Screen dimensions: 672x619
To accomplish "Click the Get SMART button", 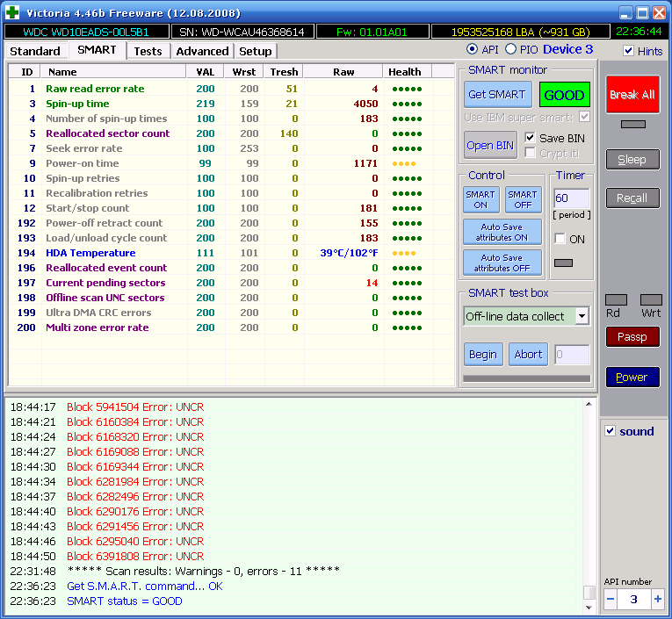I will 496,95.
